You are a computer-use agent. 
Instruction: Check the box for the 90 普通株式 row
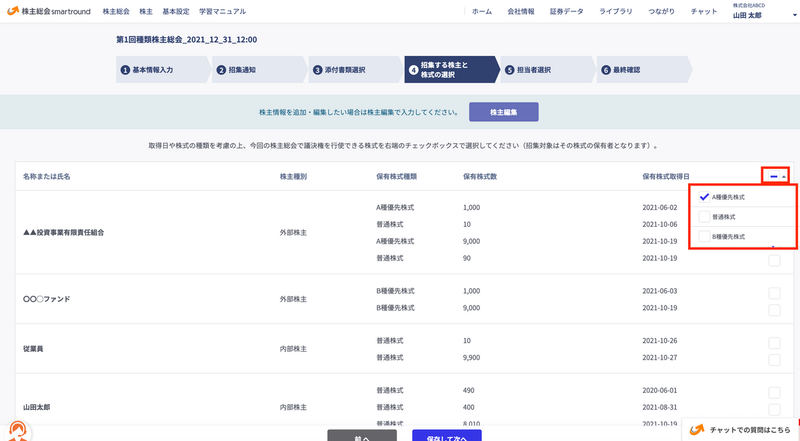(x=774, y=260)
